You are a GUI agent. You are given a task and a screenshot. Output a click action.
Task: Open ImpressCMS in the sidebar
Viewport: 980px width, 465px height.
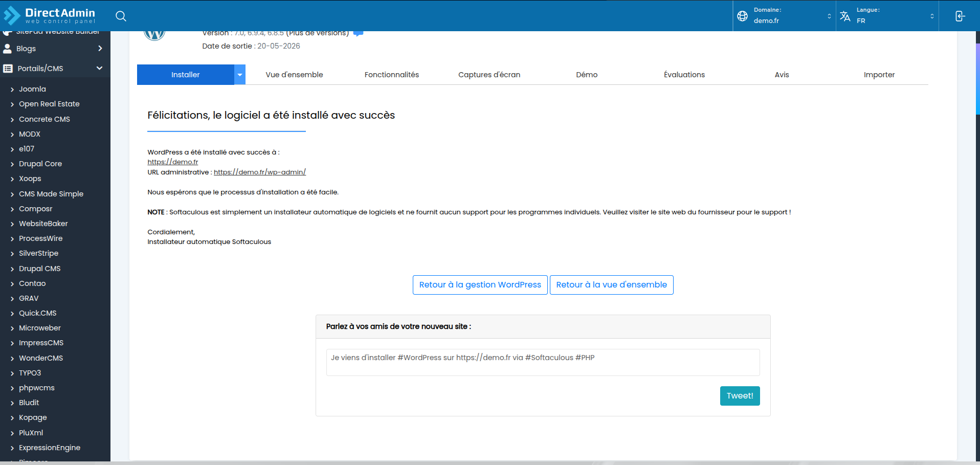(x=41, y=343)
